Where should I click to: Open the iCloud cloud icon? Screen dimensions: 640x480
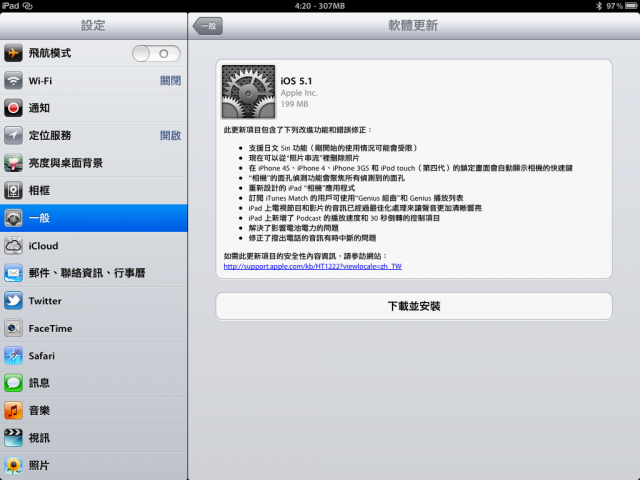tap(13, 246)
